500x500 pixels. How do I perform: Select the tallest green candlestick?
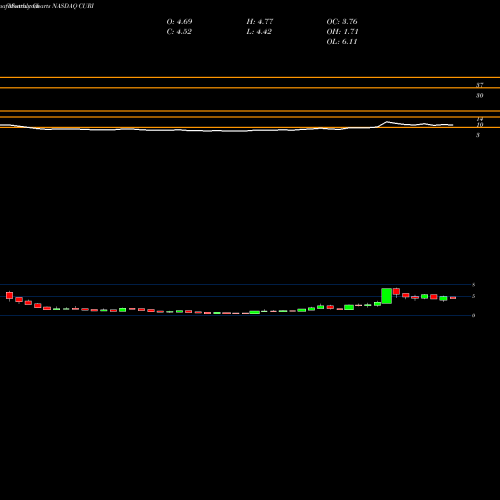point(387,296)
